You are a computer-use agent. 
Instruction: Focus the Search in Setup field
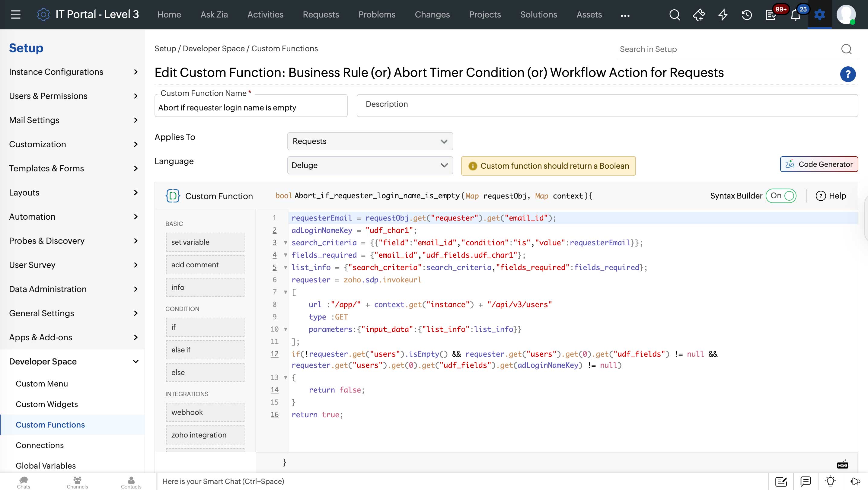[x=728, y=49]
